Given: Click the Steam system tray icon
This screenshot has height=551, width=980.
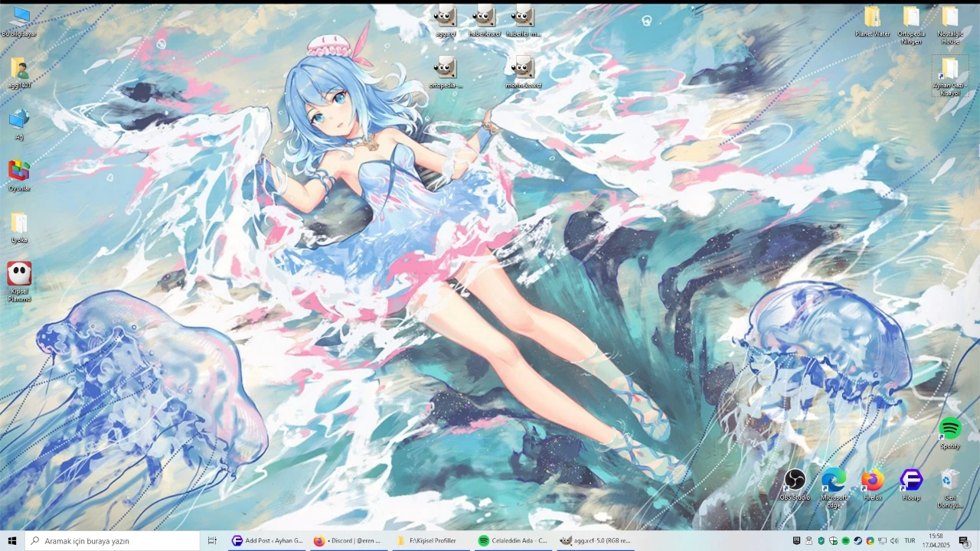Looking at the screenshot, I should (x=857, y=540).
